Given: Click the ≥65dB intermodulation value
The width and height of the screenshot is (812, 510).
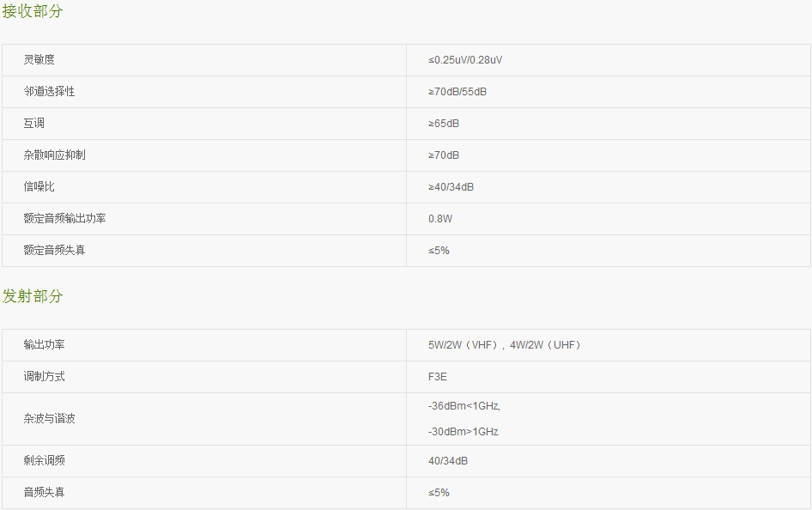Looking at the screenshot, I should [444, 124].
